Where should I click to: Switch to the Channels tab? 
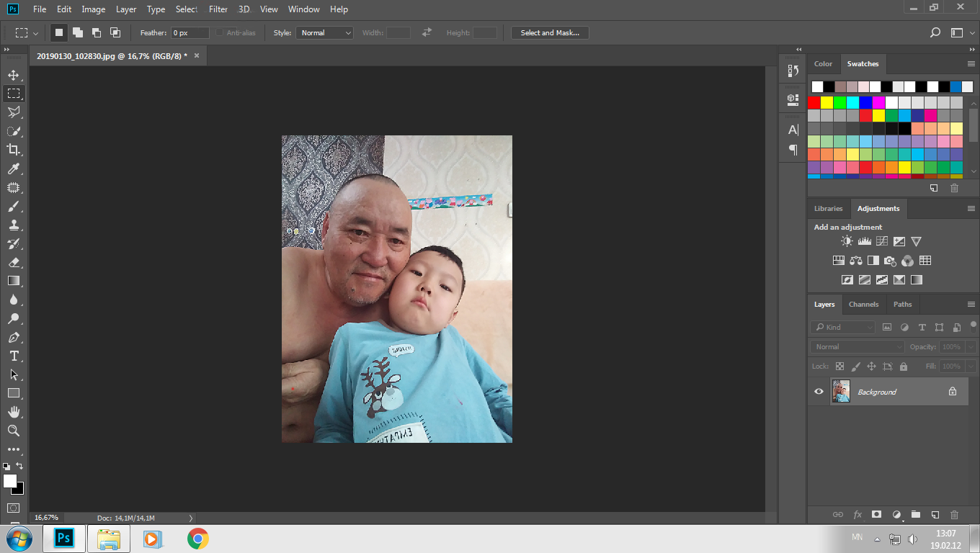click(x=863, y=304)
